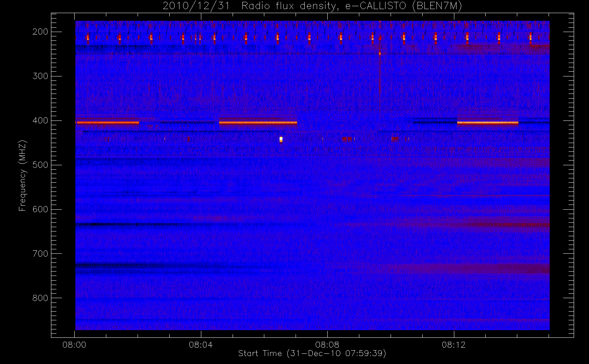Click the 500 frequency tick label
This screenshot has height=364, width=589.
pos(40,165)
